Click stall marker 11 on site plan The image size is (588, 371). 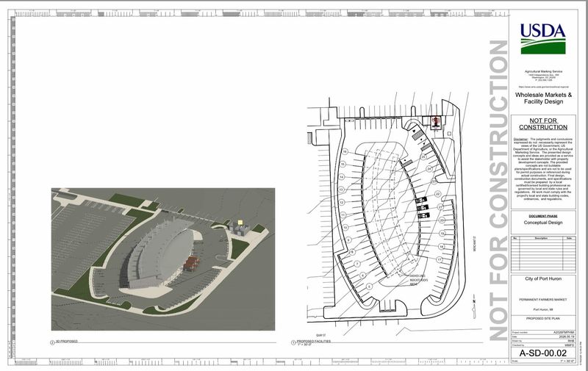tap(343, 215)
